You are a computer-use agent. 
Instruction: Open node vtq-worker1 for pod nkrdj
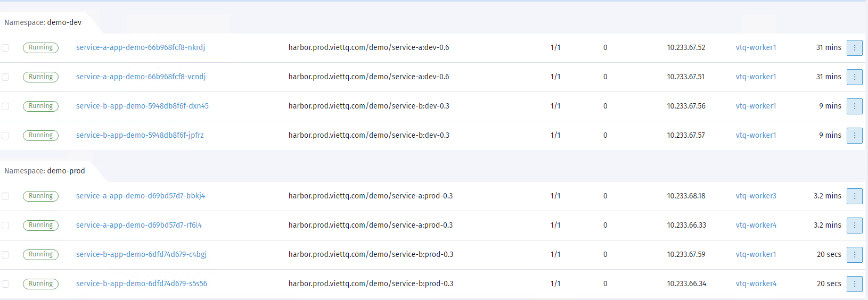click(756, 48)
